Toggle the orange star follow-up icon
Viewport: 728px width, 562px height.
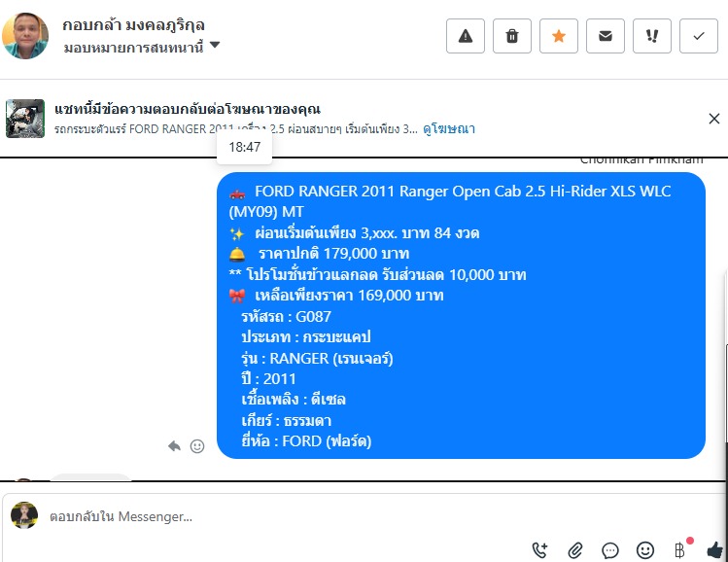pos(559,36)
